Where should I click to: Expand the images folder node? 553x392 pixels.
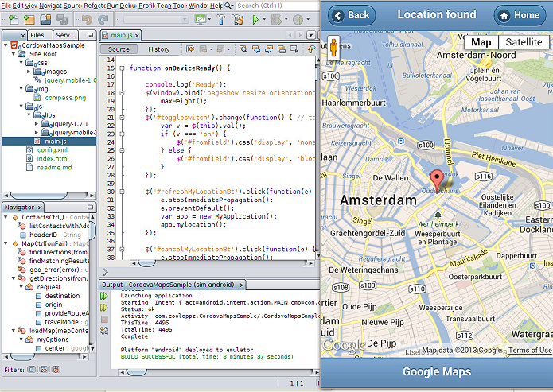(29, 72)
